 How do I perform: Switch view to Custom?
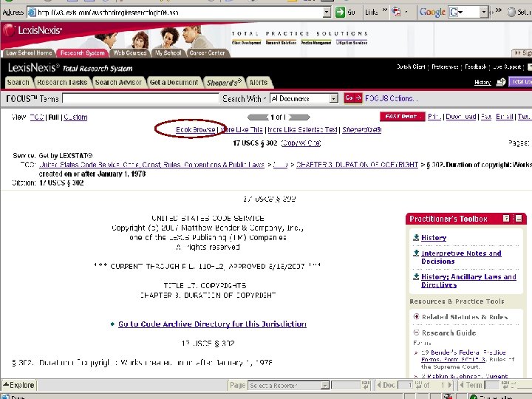click(x=75, y=117)
